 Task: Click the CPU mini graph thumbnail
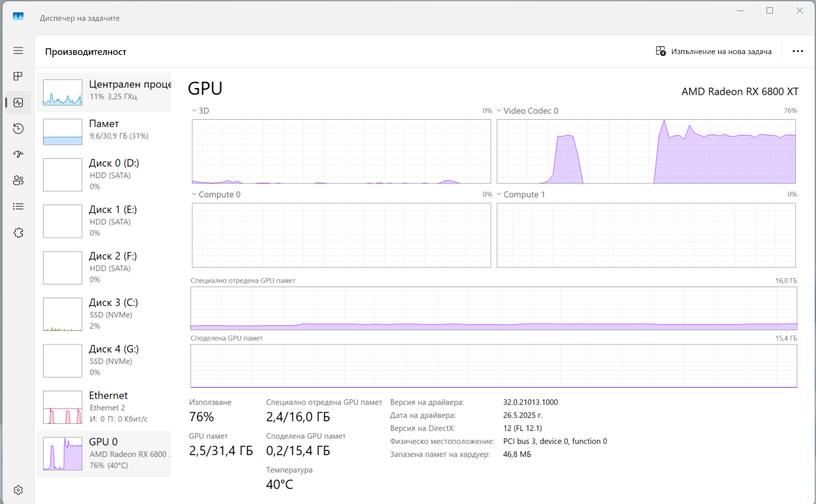pyautogui.click(x=63, y=92)
